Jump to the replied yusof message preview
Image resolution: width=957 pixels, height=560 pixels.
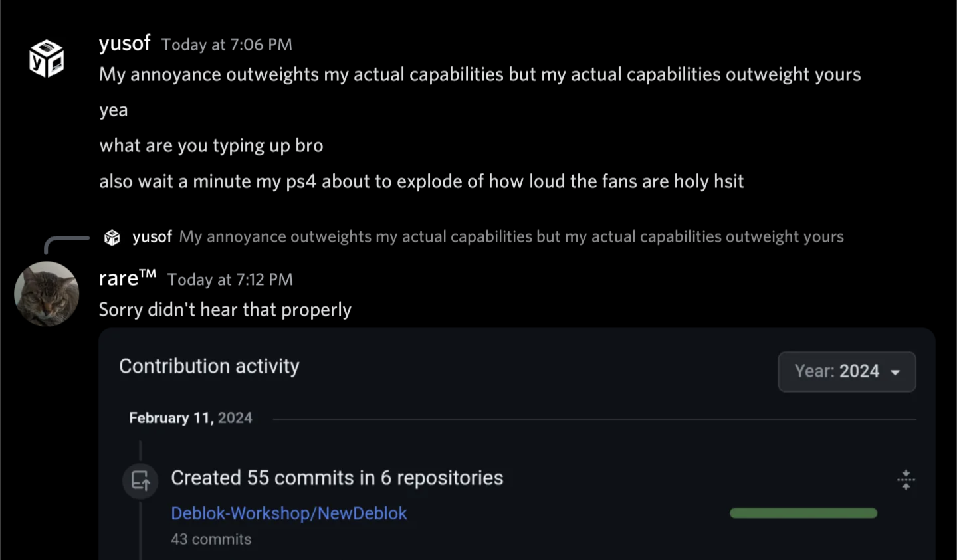tap(511, 237)
